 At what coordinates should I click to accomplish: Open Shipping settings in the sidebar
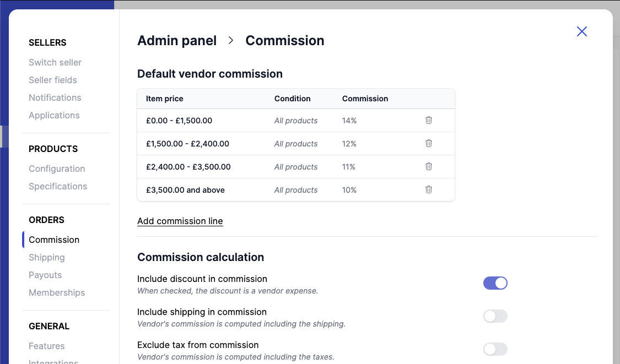(x=46, y=257)
